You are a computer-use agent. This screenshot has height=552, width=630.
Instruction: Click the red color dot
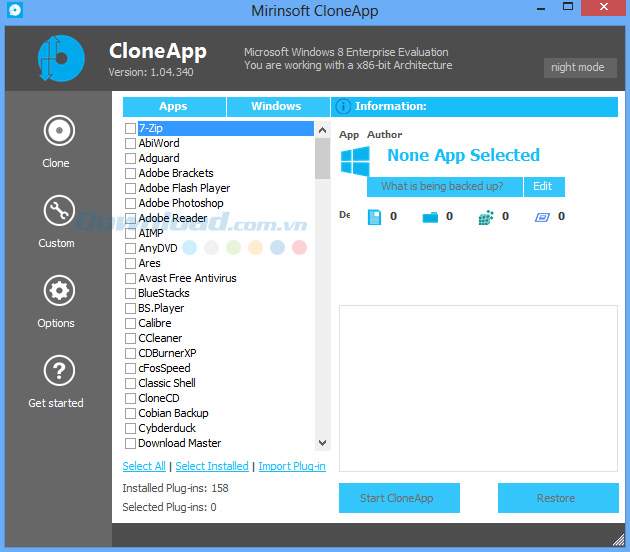[299, 247]
